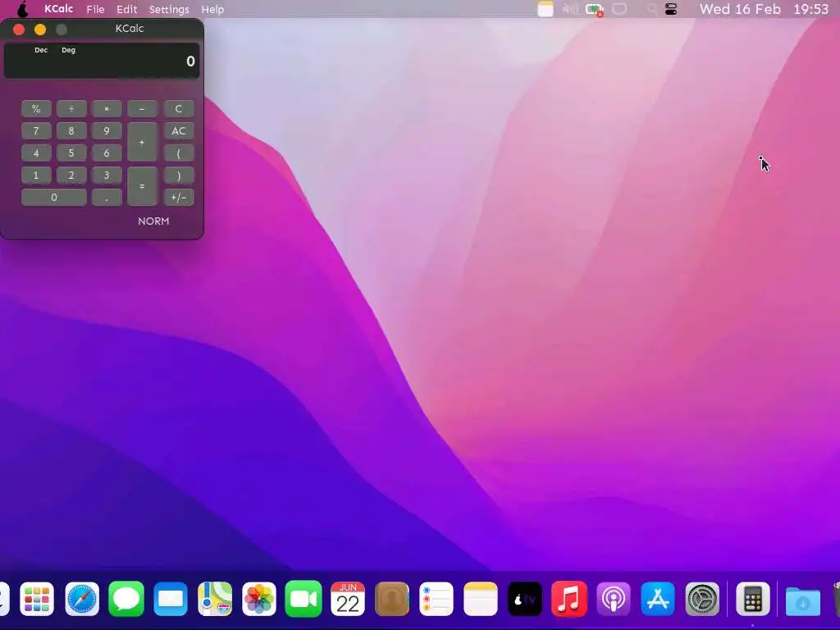The image size is (840, 630).
Task: Click digit 4 on the keypad
Action: 36,153
